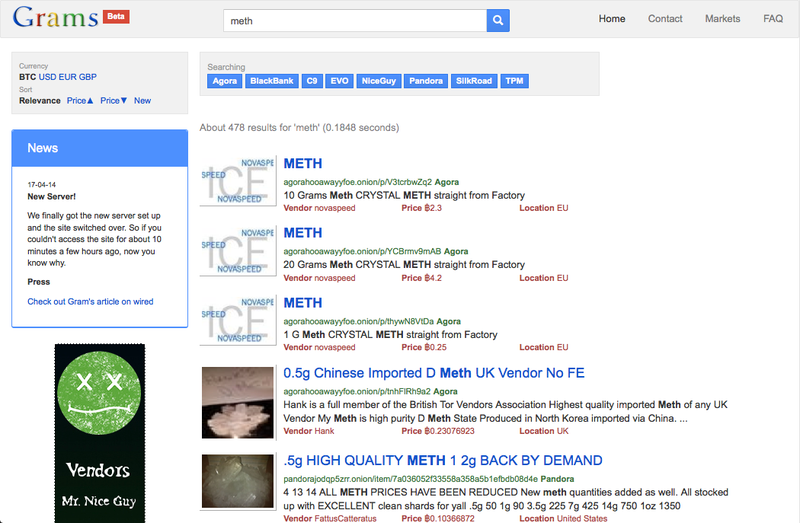Toggle the SilkRoad market filter
The height and width of the screenshot is (523, 800).
click(474, 81)
